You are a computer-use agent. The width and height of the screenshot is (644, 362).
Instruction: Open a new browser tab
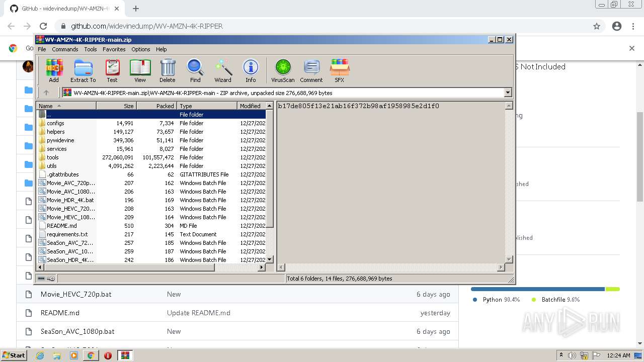coord(136,9)
